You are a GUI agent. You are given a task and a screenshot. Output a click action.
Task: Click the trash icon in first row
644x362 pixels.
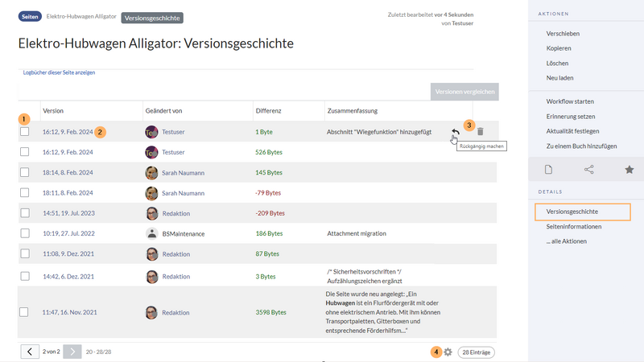(481, 132)
